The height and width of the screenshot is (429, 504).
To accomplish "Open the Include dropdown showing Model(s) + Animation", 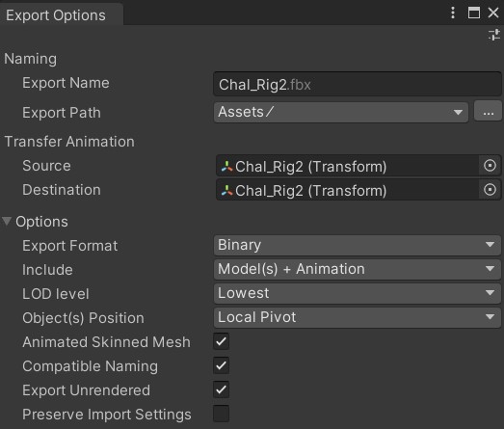I will (x=358, y=269).
